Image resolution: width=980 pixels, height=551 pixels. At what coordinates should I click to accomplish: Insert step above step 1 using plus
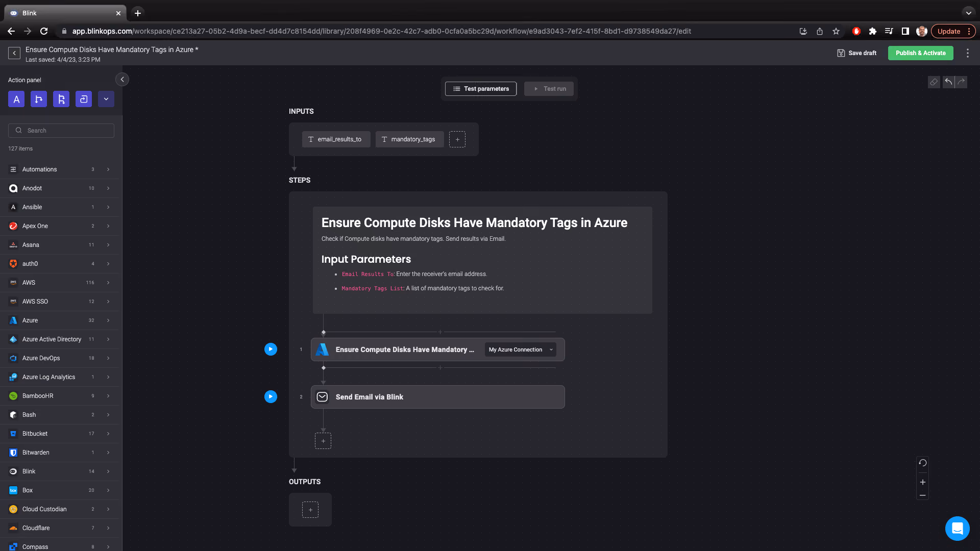pos(440,332)
